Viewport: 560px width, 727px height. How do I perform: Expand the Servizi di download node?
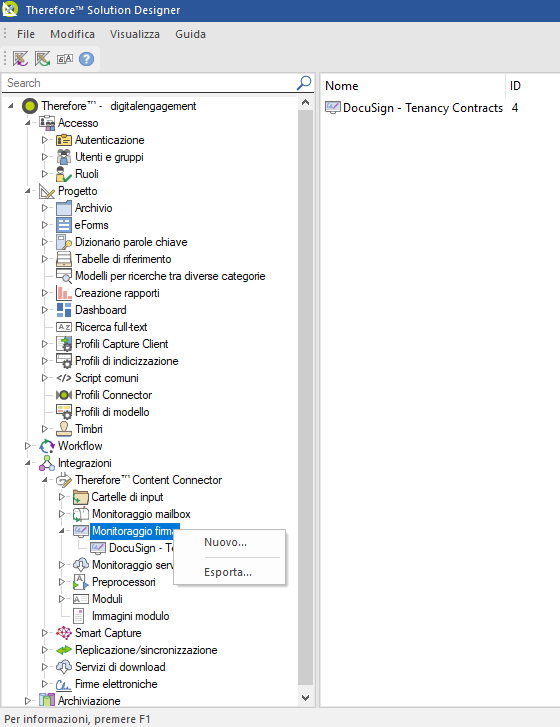pos(45,667)
